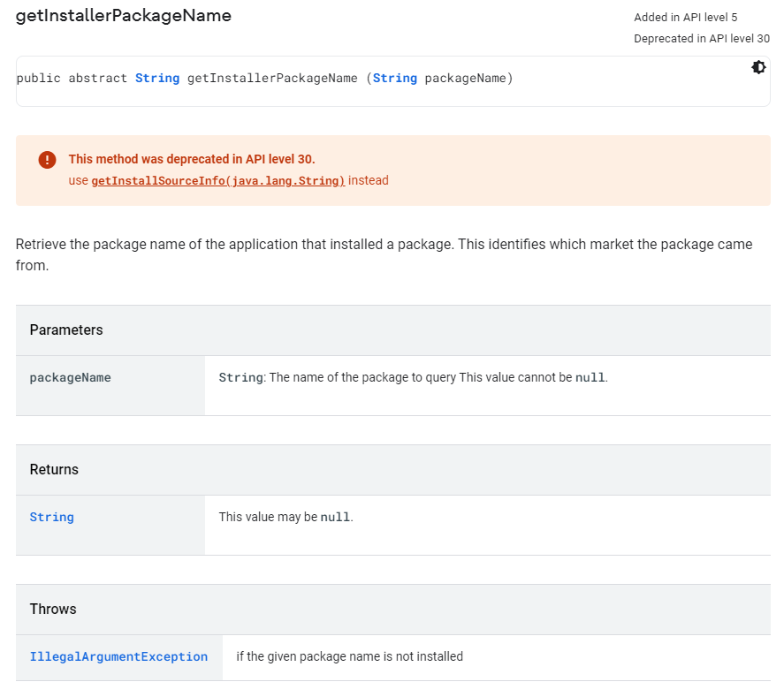Open the IllegalArgumentException link
Screen dimensions: 784x697
tap(118, 657)
